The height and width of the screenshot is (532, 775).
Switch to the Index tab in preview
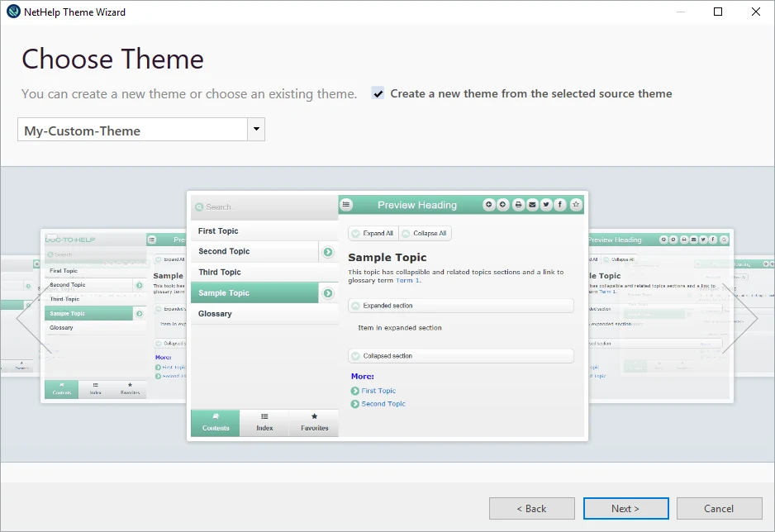tap(264, 423)
